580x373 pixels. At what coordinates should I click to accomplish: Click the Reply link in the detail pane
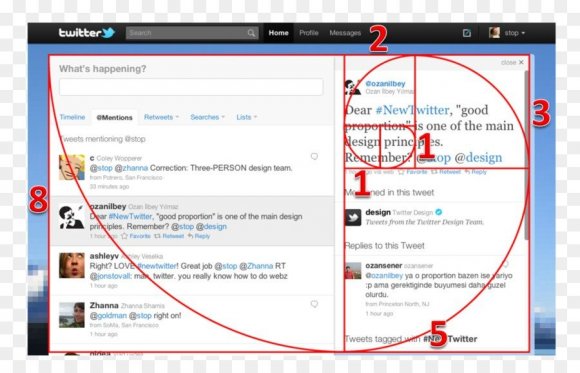click(x=476, y=172)
